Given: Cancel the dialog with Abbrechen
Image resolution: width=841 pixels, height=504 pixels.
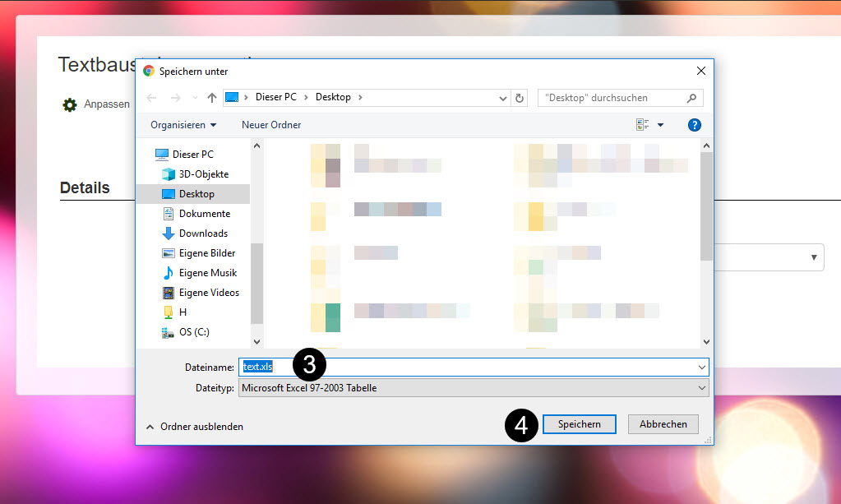Looking at the screenshot, I should [663, 424].
